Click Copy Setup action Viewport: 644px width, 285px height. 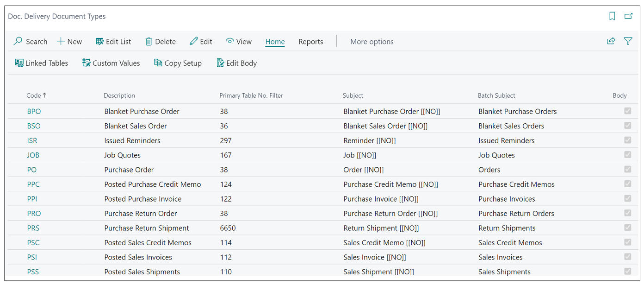pyautogui.click(x=178, y=63)
